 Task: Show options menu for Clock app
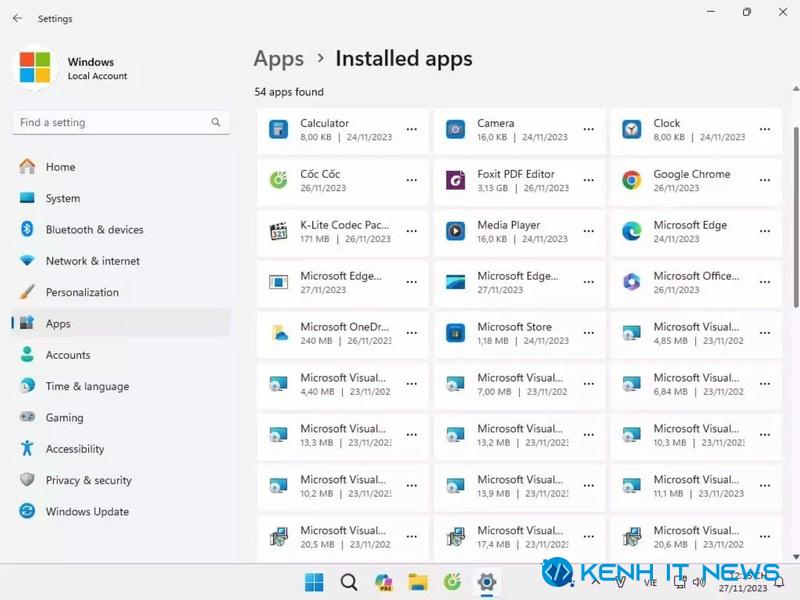765,129
